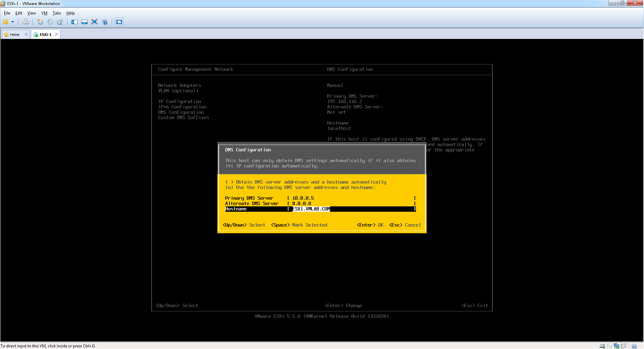Select Custom DNS Suffixes menu entry
The height and width of the screenshot is (349, 644).
click(183, 117)
